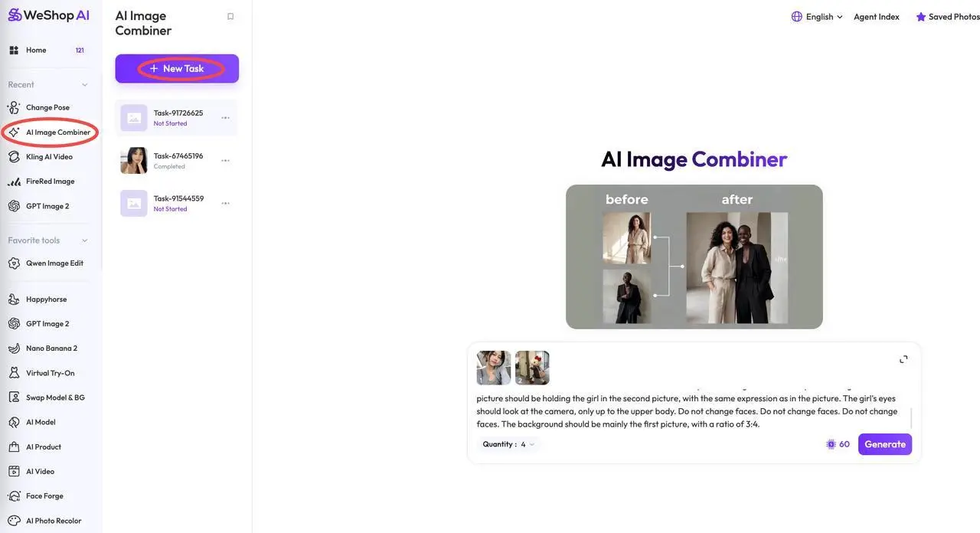
Task: Open AI Photo Recolor tool icon
Action: click(14, 521)
